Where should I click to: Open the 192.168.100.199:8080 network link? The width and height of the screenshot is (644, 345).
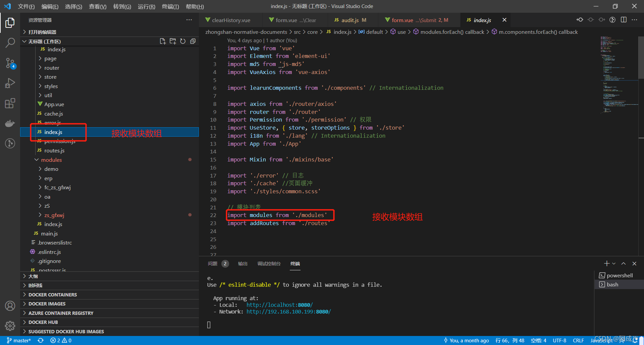(x=288, y=312)
